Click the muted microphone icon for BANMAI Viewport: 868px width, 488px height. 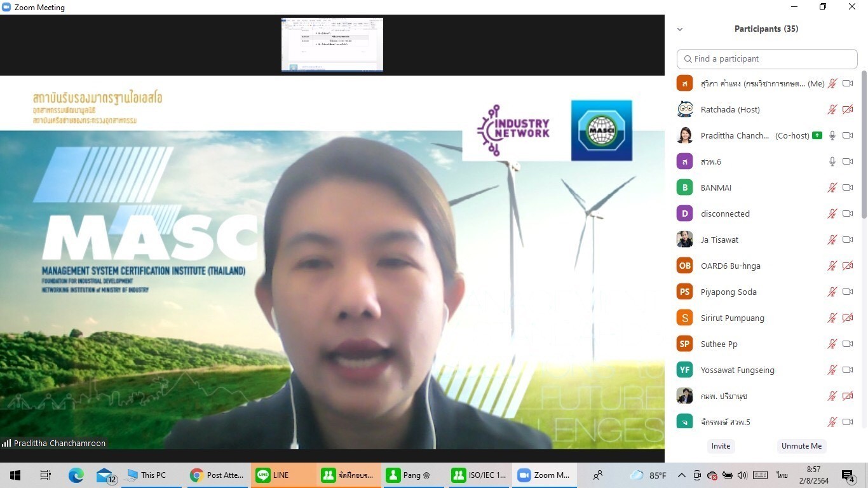(832, 187)
